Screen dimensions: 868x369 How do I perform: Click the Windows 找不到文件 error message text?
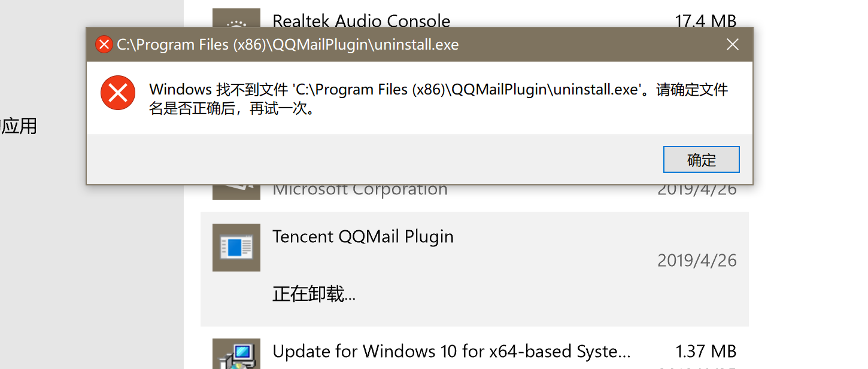pos(438,100)
